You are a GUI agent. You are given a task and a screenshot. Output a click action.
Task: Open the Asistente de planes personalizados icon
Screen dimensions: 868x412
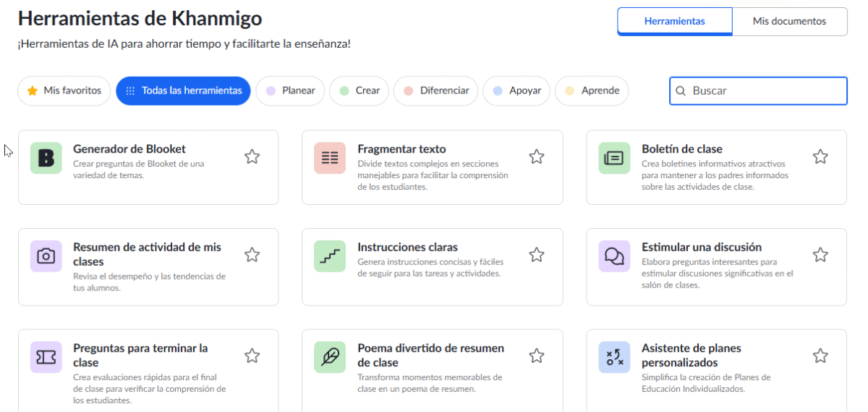[x=614, y=357]
